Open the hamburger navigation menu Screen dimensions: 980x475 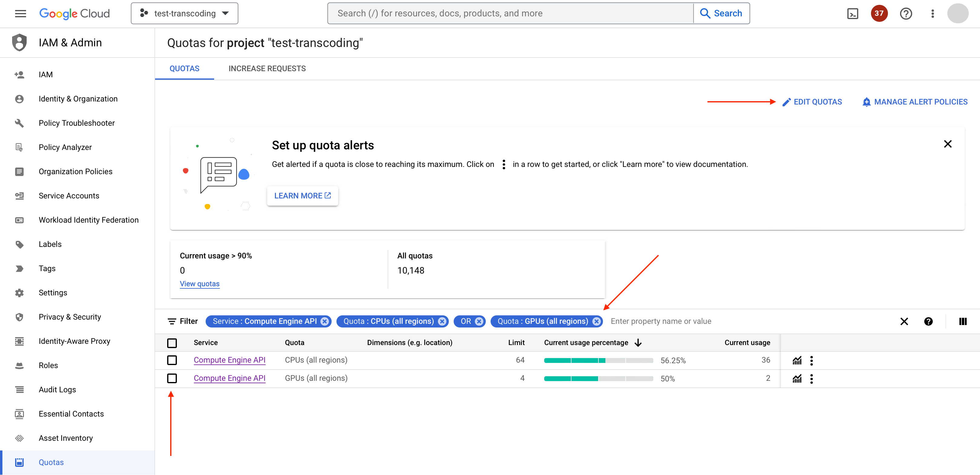[x=21, y=14]
